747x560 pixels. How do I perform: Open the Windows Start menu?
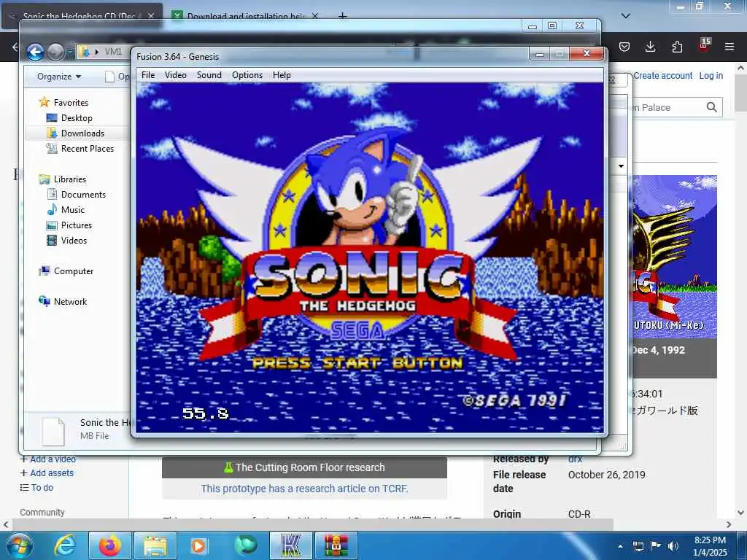20,545
